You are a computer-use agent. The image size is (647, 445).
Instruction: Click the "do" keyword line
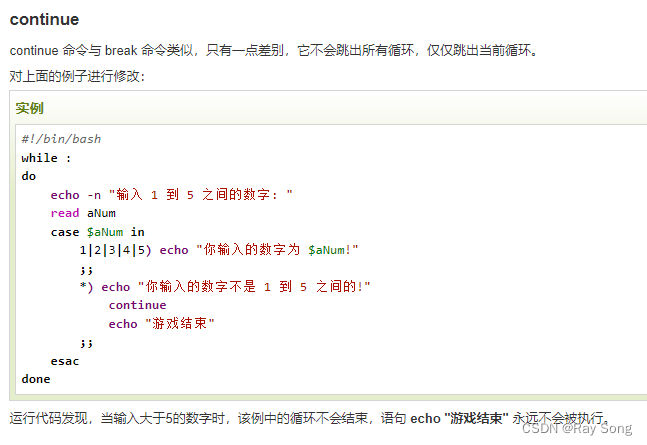tap(29, 176)
